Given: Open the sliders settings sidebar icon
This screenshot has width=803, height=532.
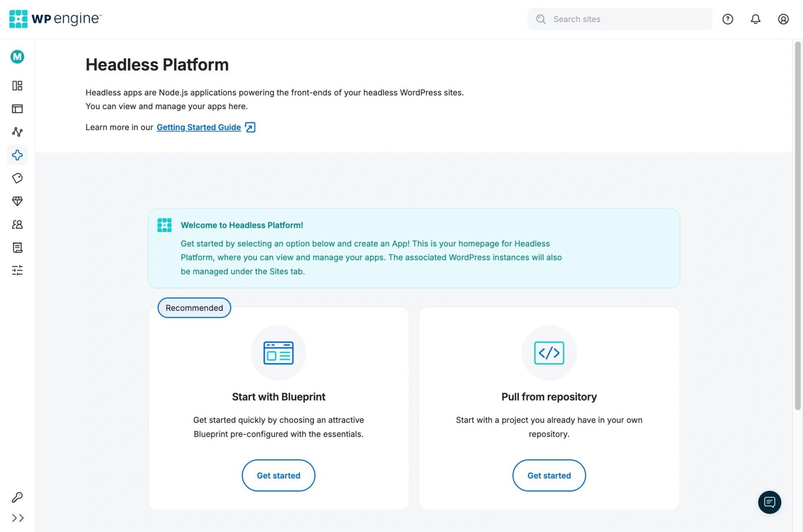Looking at the screenshot, I should tap(17, 271).
